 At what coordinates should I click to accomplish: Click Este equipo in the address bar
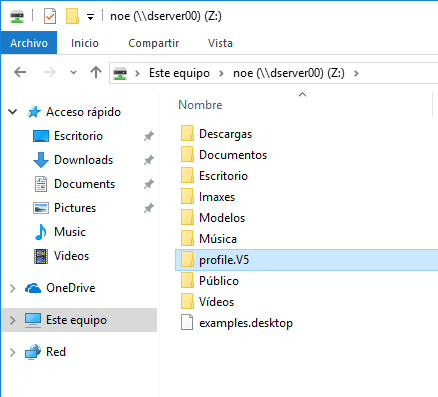(x=179, y=73)
